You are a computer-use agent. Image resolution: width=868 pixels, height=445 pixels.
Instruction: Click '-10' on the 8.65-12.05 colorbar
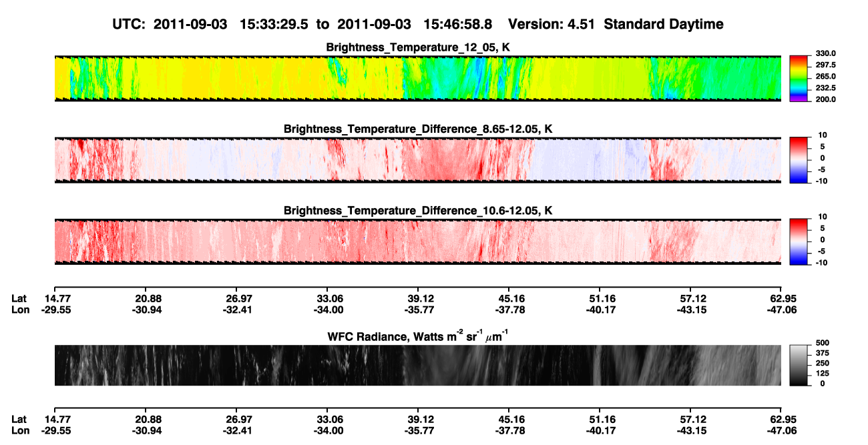coord(823,181)
